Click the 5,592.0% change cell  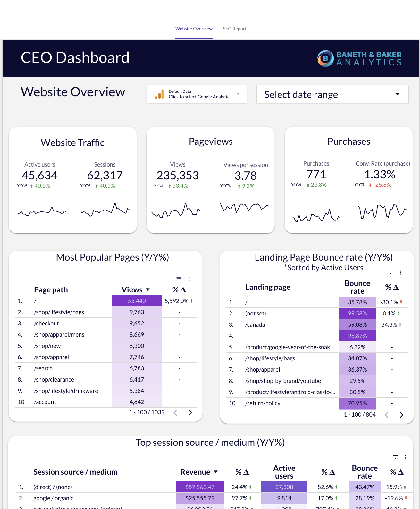click(179, 301)
